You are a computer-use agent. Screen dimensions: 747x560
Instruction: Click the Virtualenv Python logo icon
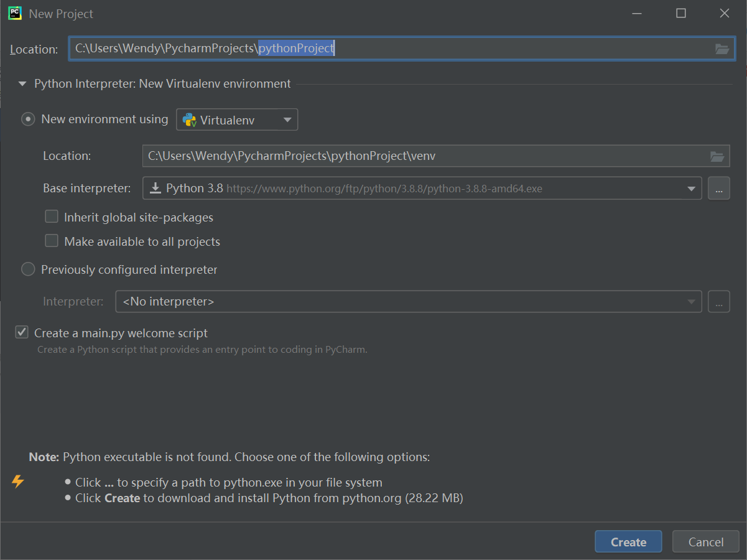click(190, 120)
